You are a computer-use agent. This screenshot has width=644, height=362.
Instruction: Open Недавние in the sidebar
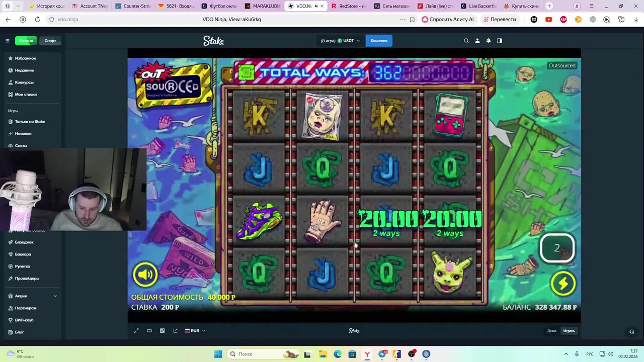tap(24, 70)
